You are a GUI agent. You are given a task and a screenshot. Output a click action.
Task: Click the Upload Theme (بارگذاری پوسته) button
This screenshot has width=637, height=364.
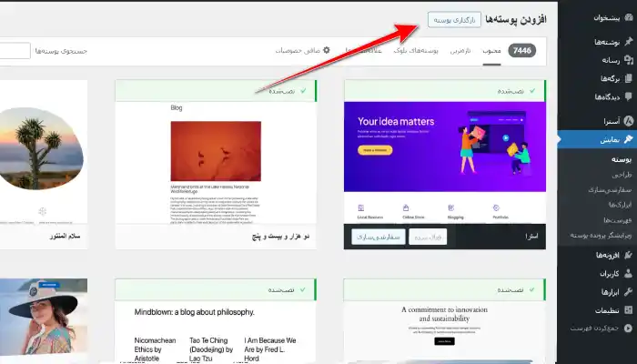click(x=455, y=19)
